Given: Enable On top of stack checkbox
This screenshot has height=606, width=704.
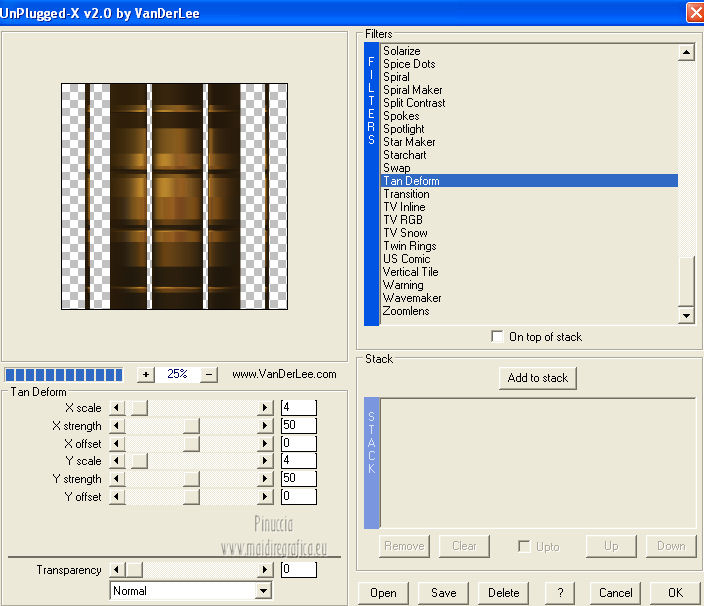Looking at the screenshot, I should 497,336.
